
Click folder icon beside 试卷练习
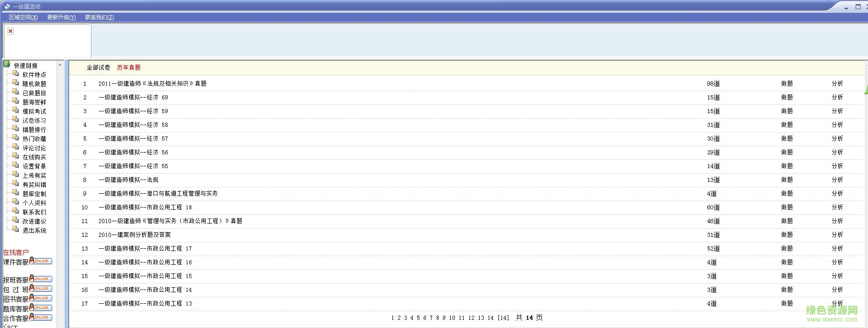[16, 120]
